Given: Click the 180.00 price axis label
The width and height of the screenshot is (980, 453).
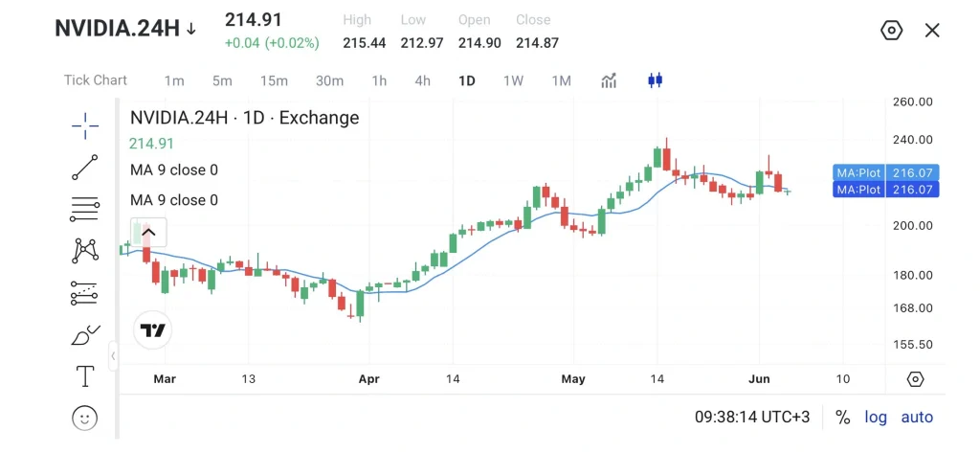Looking at the screenshot, I should 914,275.
